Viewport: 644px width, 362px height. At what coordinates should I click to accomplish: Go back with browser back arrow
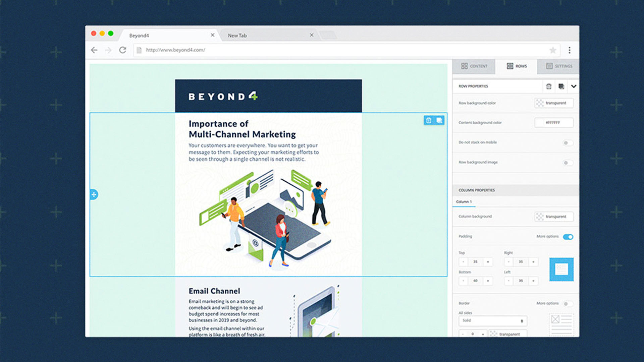point(94,50)
